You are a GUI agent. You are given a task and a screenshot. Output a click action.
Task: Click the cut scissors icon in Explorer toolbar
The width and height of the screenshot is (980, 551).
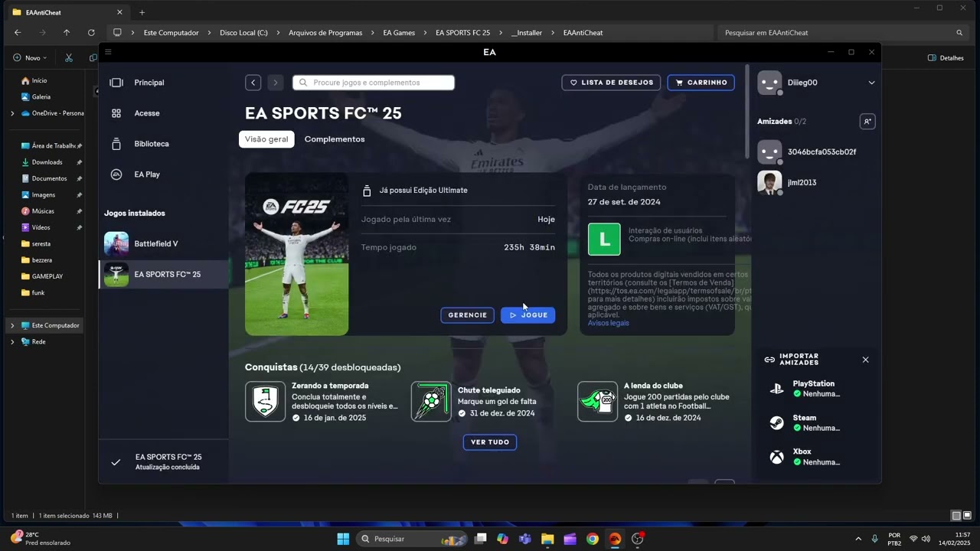coord(68,57)
